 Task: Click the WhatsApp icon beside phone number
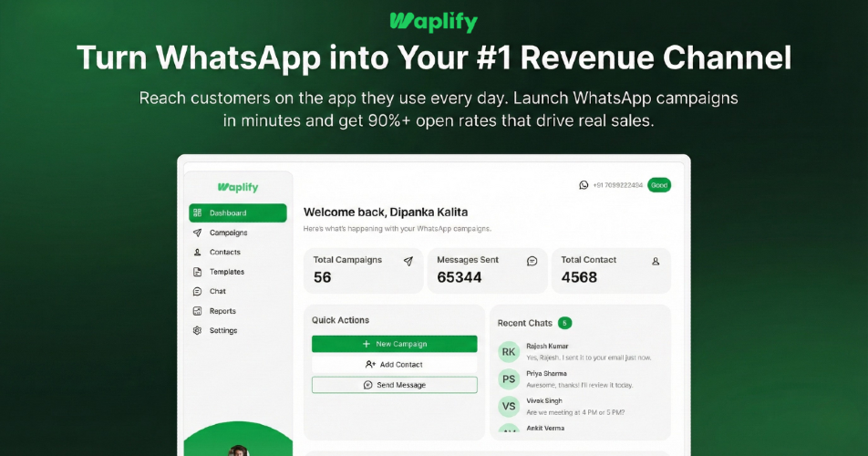tap(584, 185)
